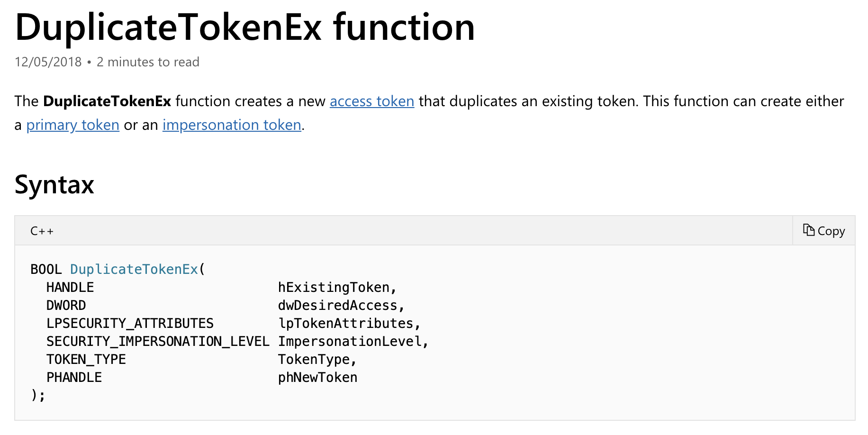Viewport: 868px width, 435px height.
Task: Click the hExistingToken parameter name
Action: coord(334,287)
